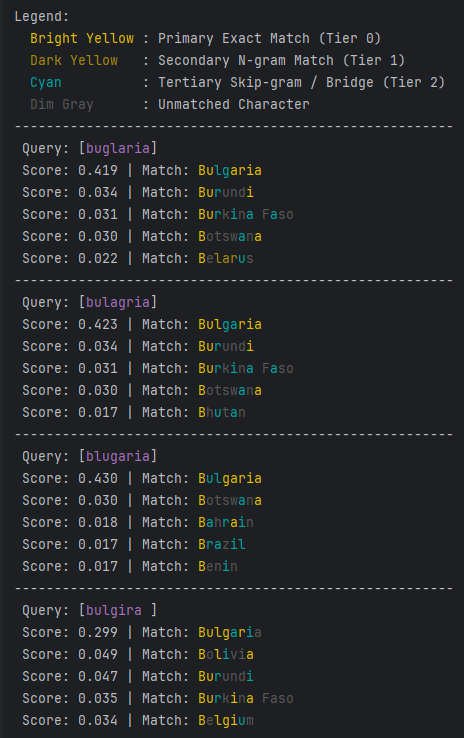Click the query text bulgira
464x738 pixels.
click(114, 610)
